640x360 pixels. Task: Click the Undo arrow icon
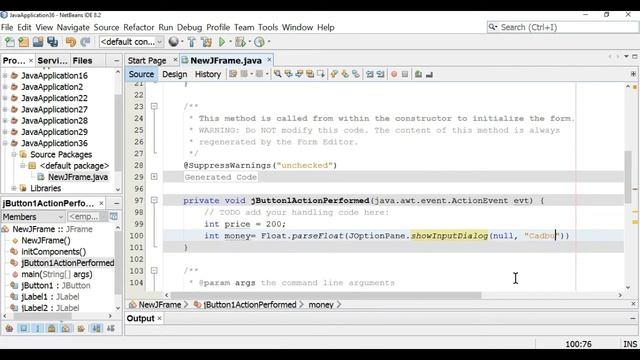point(71,42)
